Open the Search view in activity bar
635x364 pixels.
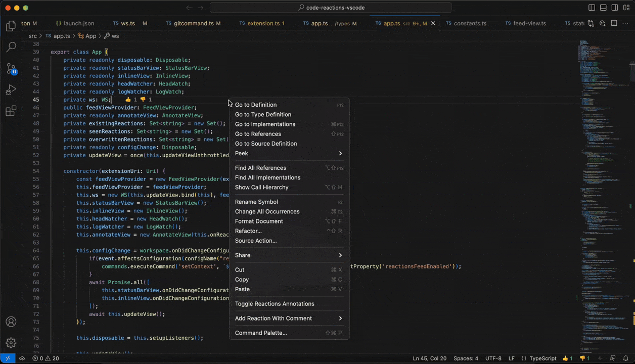11,47
